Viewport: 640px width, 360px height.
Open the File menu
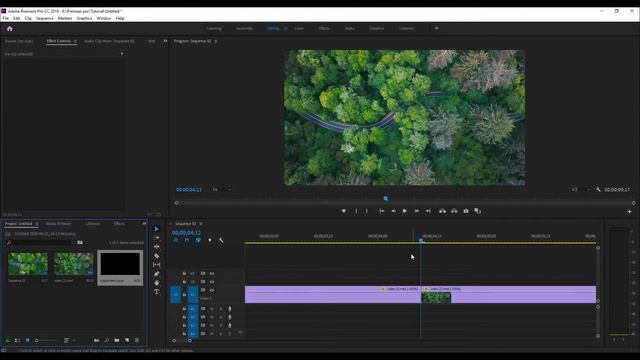click(6, 18)
